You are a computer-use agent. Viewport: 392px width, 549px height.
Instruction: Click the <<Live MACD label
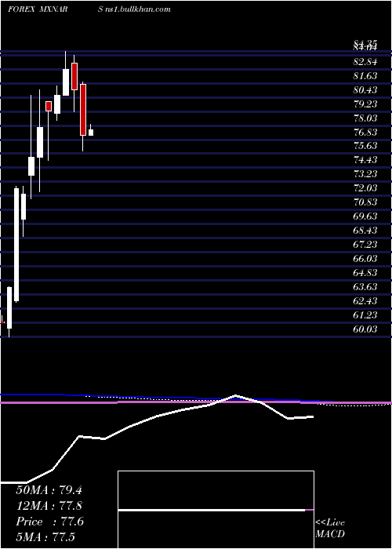pyautogui.click(x=330, y=529)
